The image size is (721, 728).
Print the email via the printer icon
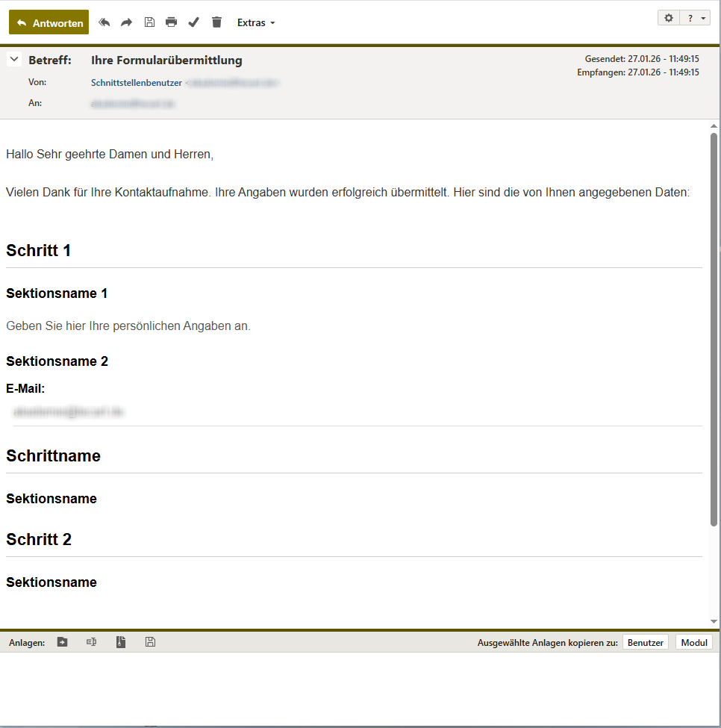[172, 22]
